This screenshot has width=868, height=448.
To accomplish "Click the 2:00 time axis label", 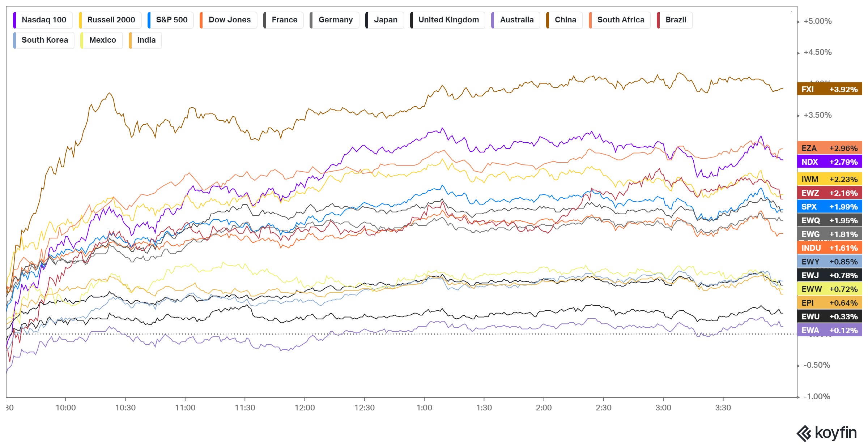I will pos(544,408).
